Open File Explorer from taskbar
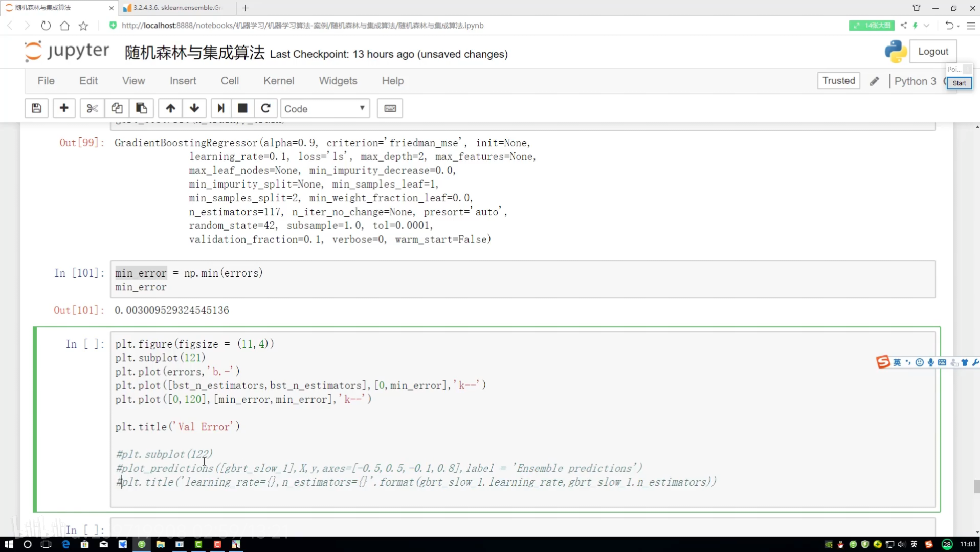Screen dimensions: 980x552 (x=161, y=544)
